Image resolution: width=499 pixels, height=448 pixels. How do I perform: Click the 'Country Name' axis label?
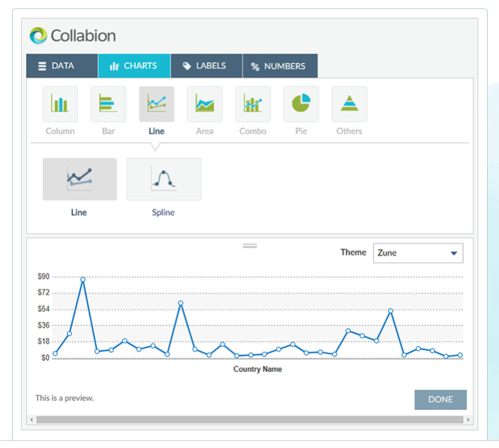pos(258,369)
